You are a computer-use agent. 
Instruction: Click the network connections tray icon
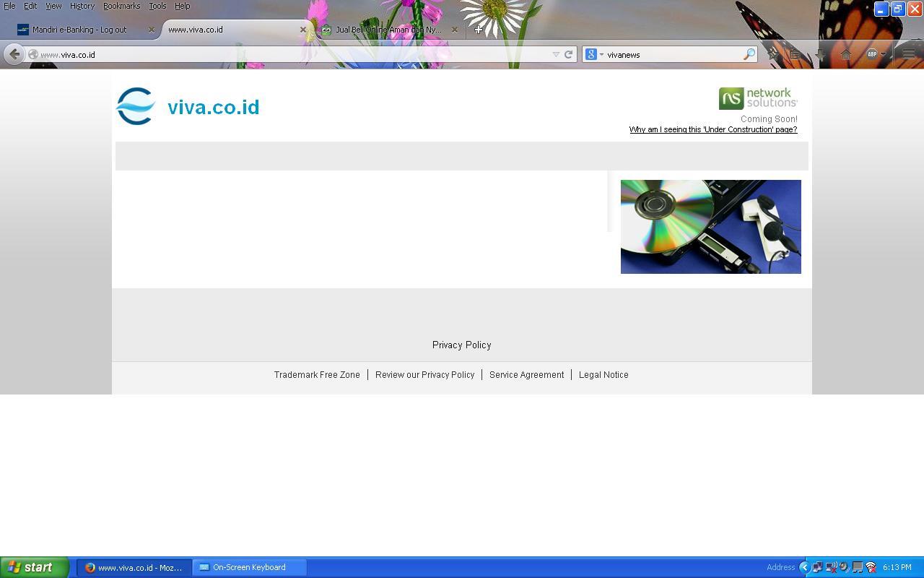point(817,567)
